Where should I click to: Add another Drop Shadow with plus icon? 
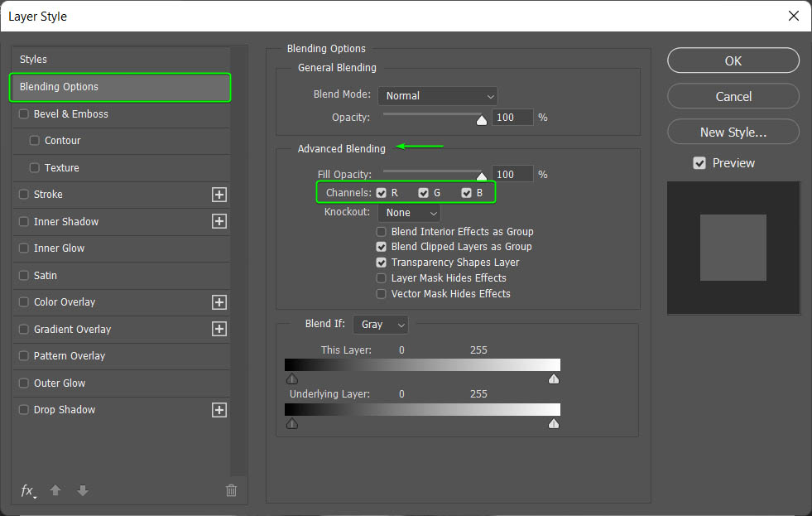click(219, 410)
